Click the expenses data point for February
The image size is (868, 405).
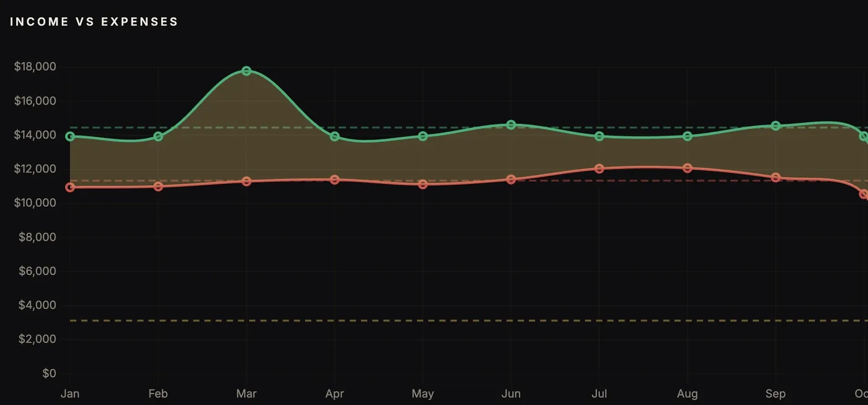point(158,186)
